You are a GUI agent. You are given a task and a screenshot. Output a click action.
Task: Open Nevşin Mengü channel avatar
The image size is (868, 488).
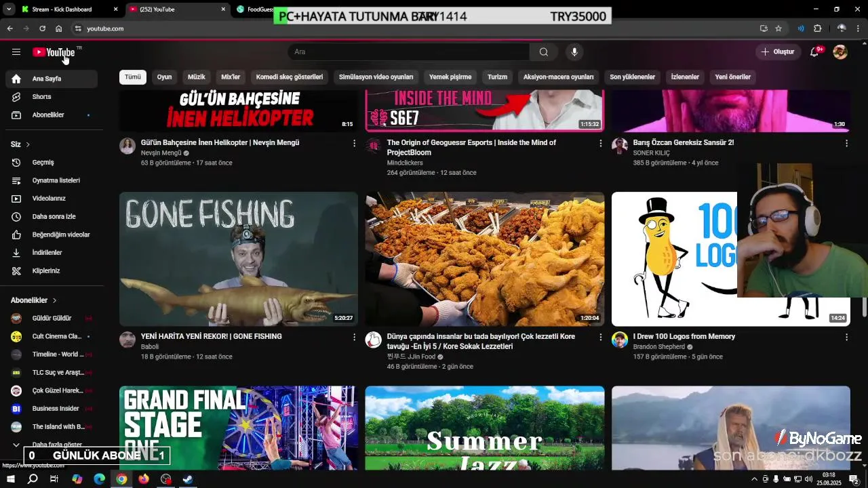click(127, 146)
